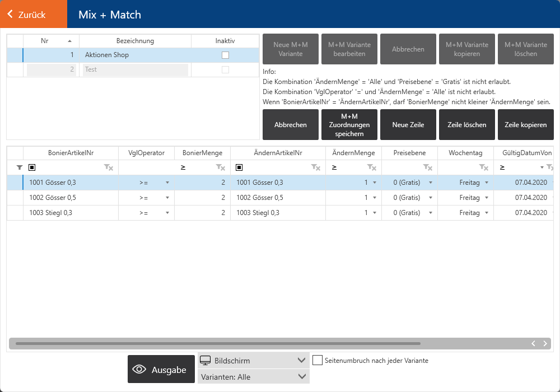The image size is (560, 392).
Task: Open the ÄndernArtikelNr filter operator selector
Action: click(240, 167)
